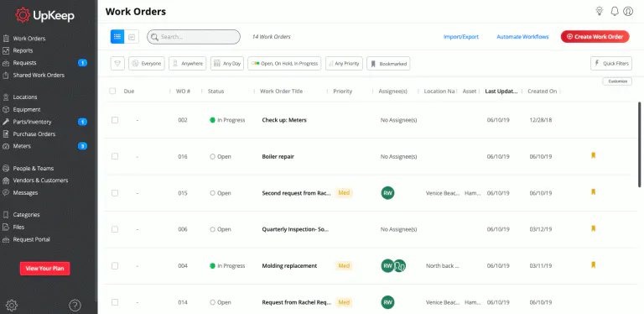This screenshot has width=644, height=314.
Task: Click in the Search work orders field
Action: 194,37
